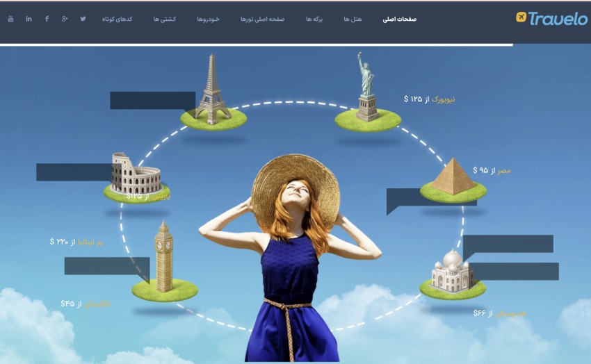Click the نیویورک price label link

(x=430, y=99)
